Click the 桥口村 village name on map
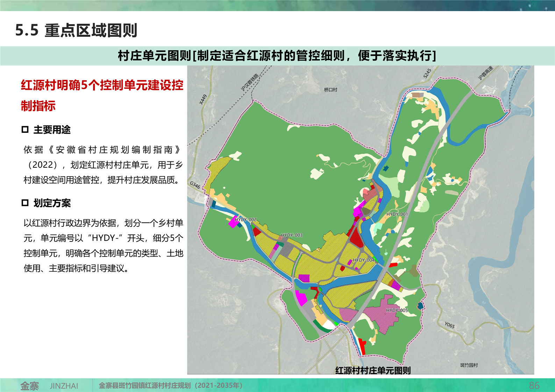The height and width of the screenshot is (392, 555). coord(330,90)
